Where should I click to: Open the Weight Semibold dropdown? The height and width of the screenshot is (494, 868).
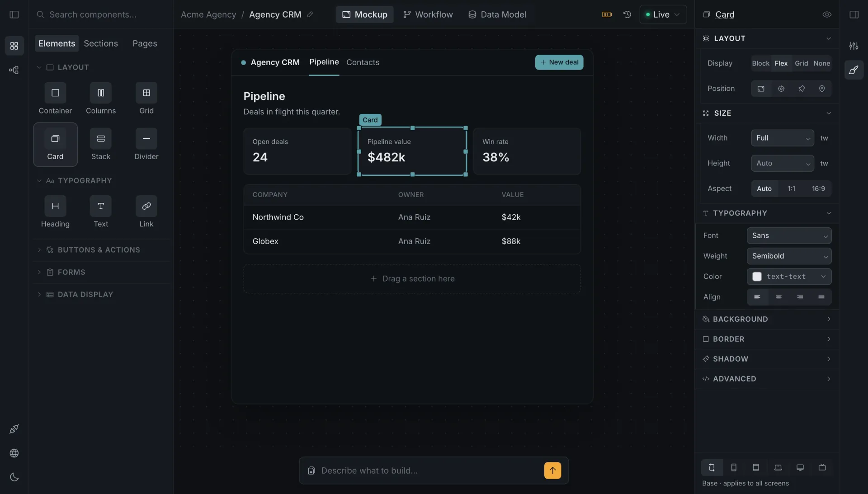[788, 256]
